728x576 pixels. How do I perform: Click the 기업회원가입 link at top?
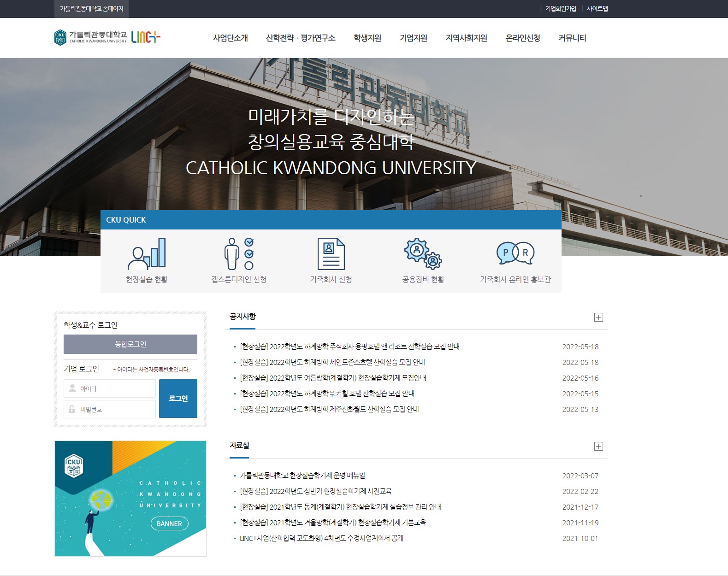click(x=561, y=9)
